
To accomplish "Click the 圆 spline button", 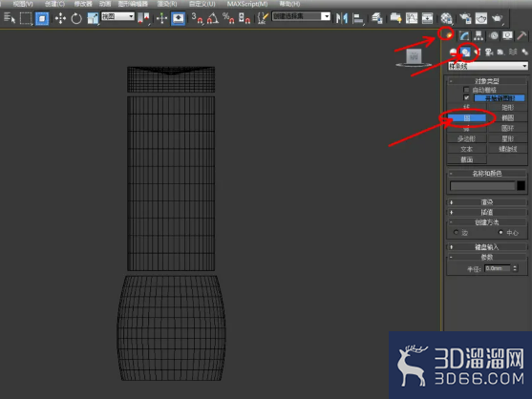I will tap(467, 117).
